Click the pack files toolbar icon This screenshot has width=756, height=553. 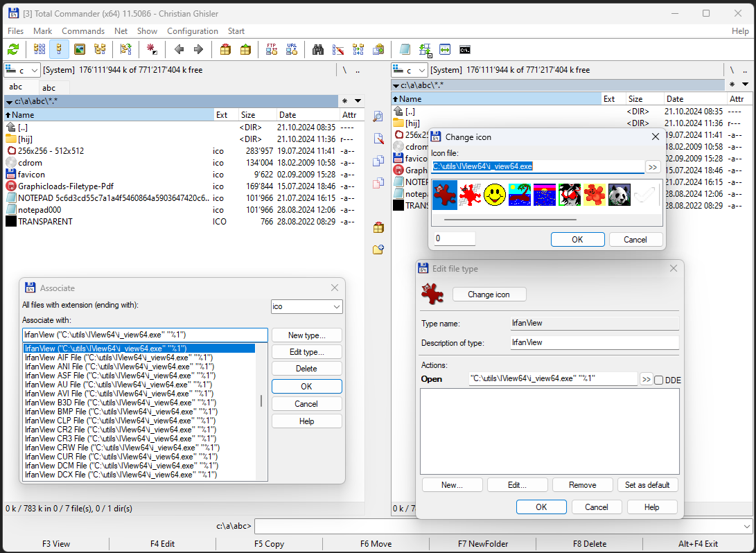click(225, 49)
